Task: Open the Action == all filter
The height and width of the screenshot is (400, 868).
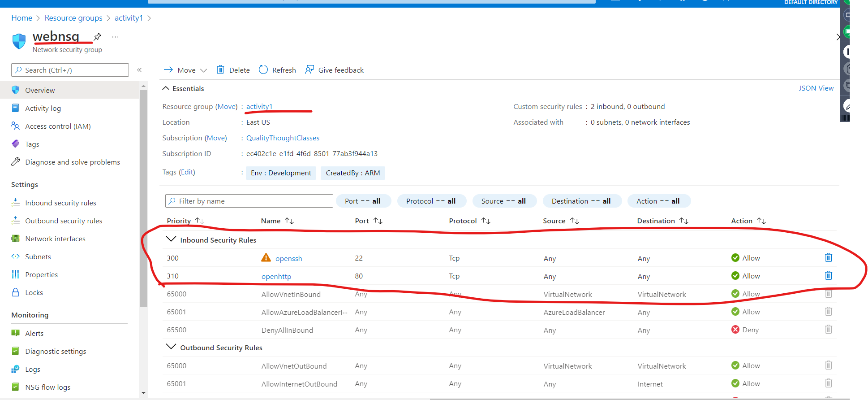Action: tap(658, 201)
